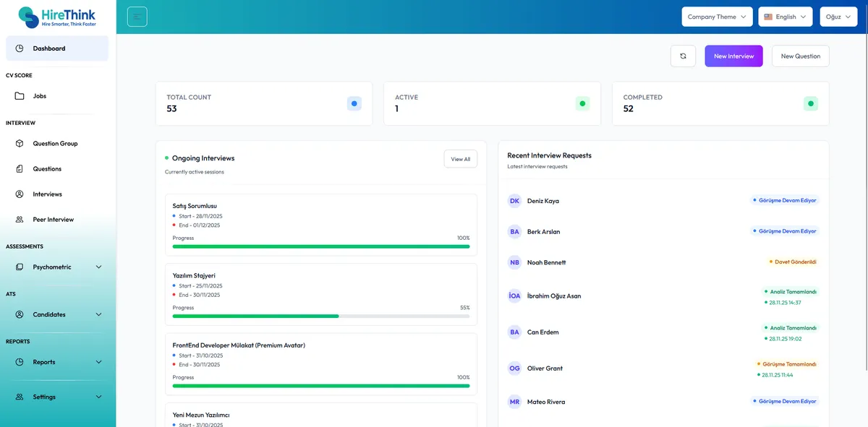Image resolution: width=868 pixels, height=427 pixels.
Task: Click Mateo Rivera's Görüşme Devam Ediyor badge
Action: pyautogui.click(x=785, y=401)
